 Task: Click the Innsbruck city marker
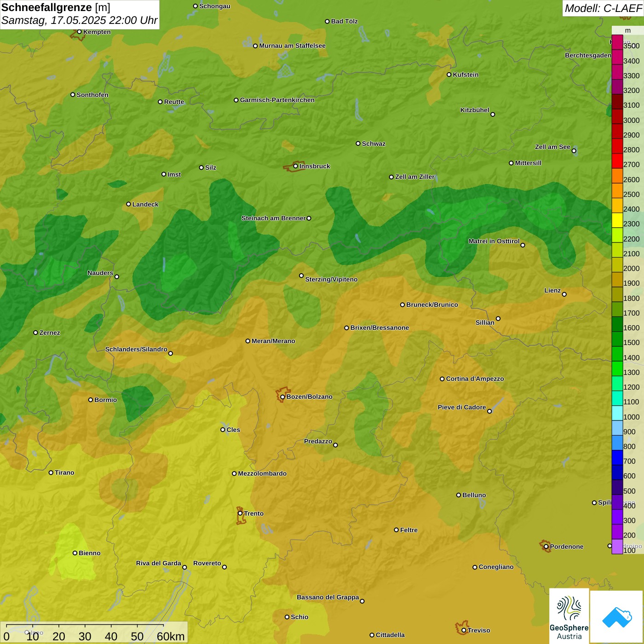pyautogui.click(x=296, y=166)
